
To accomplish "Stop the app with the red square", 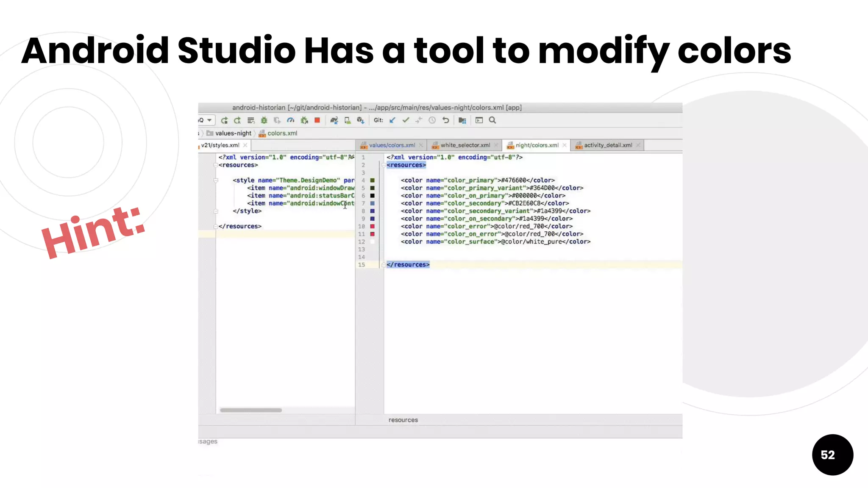I will [317, 120].
